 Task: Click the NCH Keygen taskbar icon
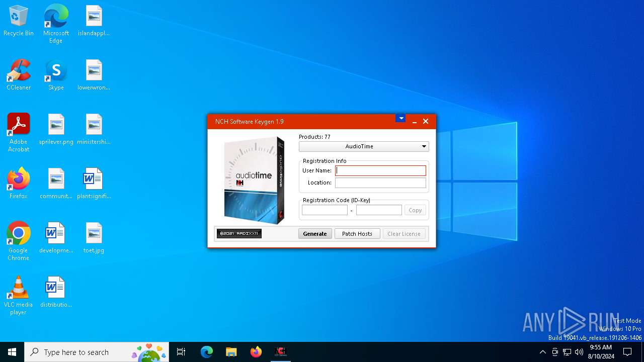coord(281,352)
